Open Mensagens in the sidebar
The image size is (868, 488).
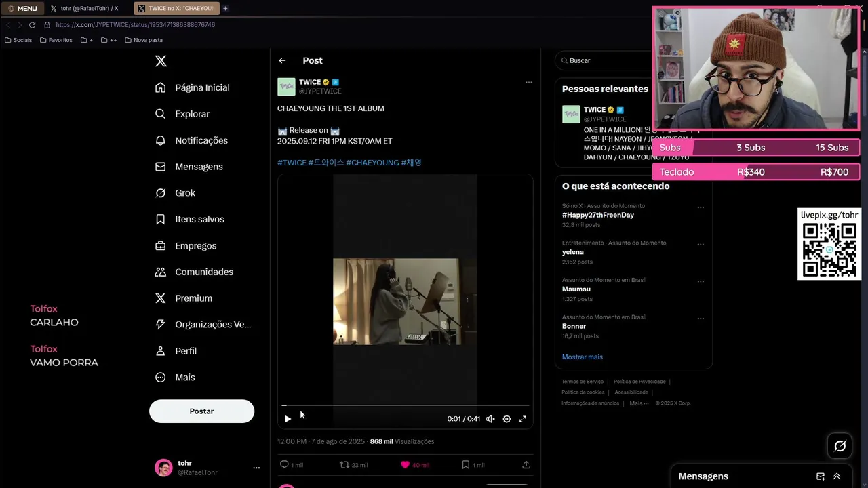[189, 167]
